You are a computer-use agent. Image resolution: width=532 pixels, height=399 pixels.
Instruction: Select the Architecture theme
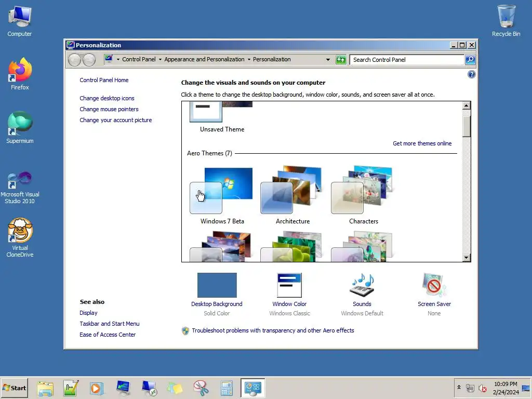(x=292, y=196)
